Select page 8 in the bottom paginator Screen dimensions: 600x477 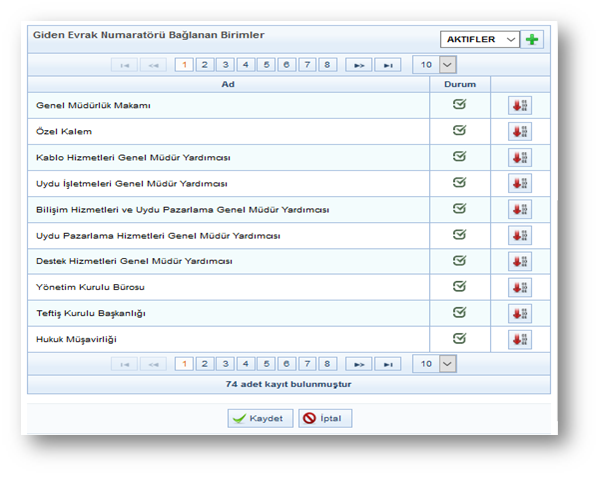[329, 364]
